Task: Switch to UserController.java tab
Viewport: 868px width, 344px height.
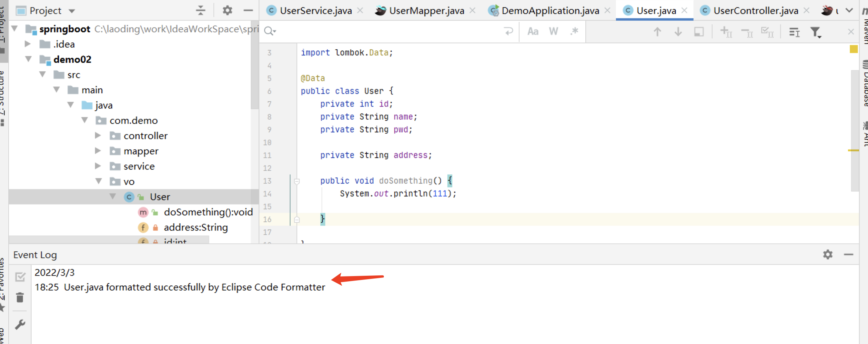Action: point(756,11)
